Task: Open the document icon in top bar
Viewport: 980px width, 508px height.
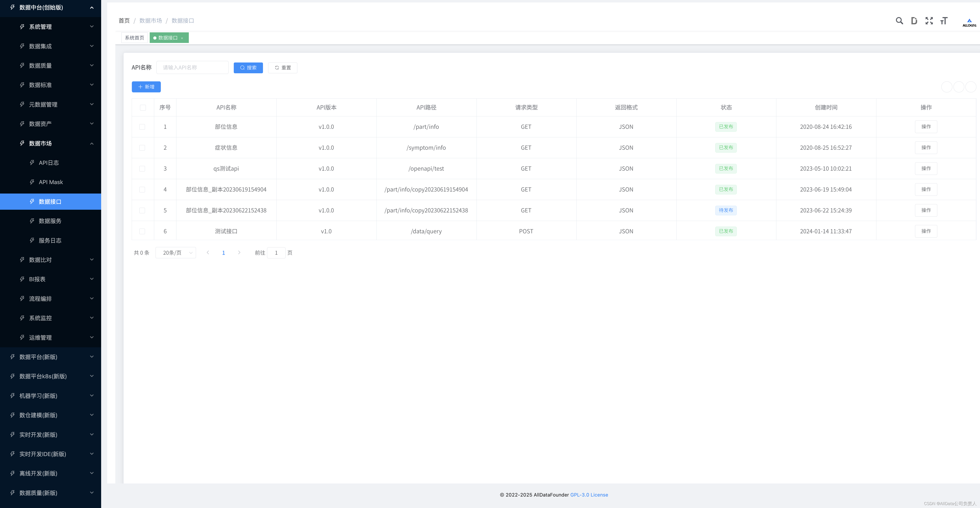Action: (914, 21)
